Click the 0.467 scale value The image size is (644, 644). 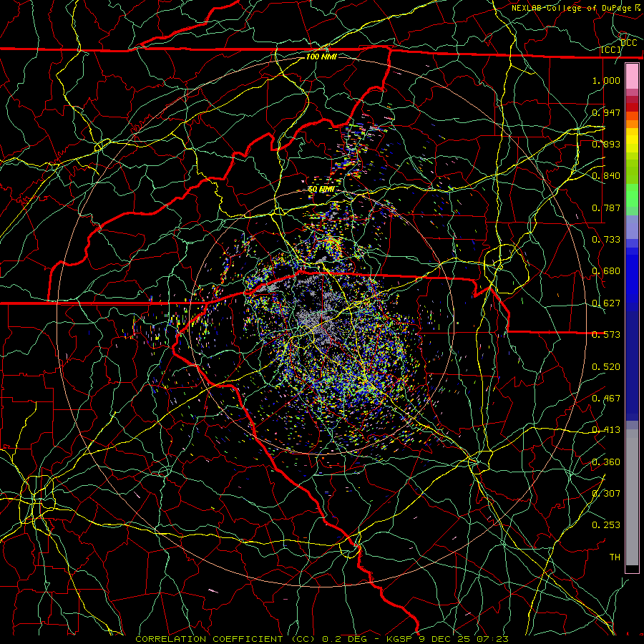[606, 399]
